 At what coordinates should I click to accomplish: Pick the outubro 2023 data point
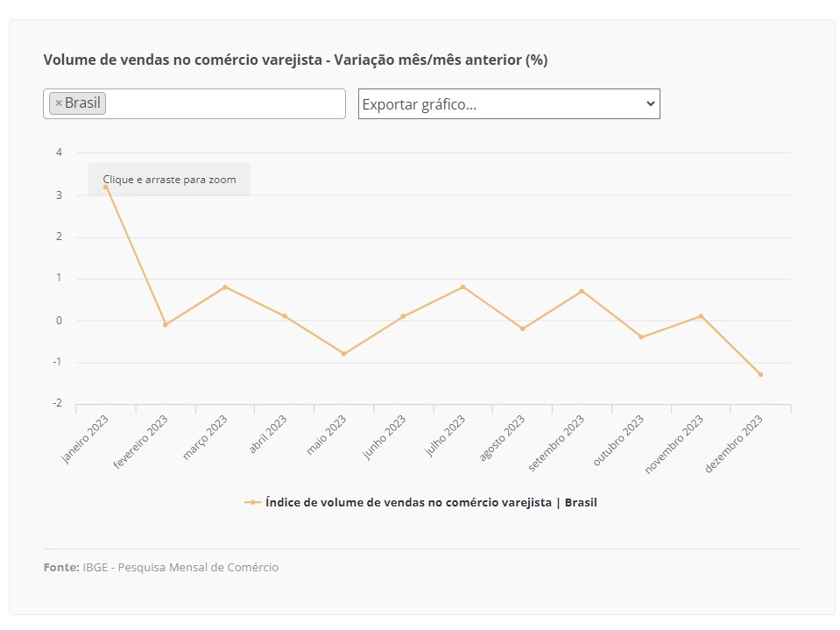pyautogui.click(x=641, y=337)
